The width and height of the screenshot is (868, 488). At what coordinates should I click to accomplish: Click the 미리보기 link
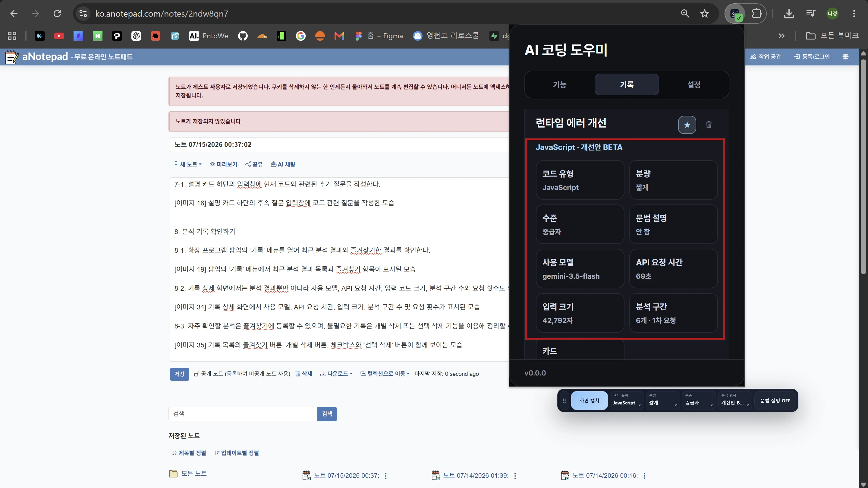pos(223,164)
